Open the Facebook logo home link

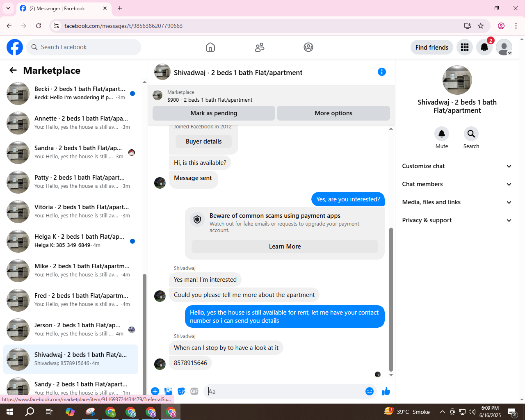tap(15, 47)
